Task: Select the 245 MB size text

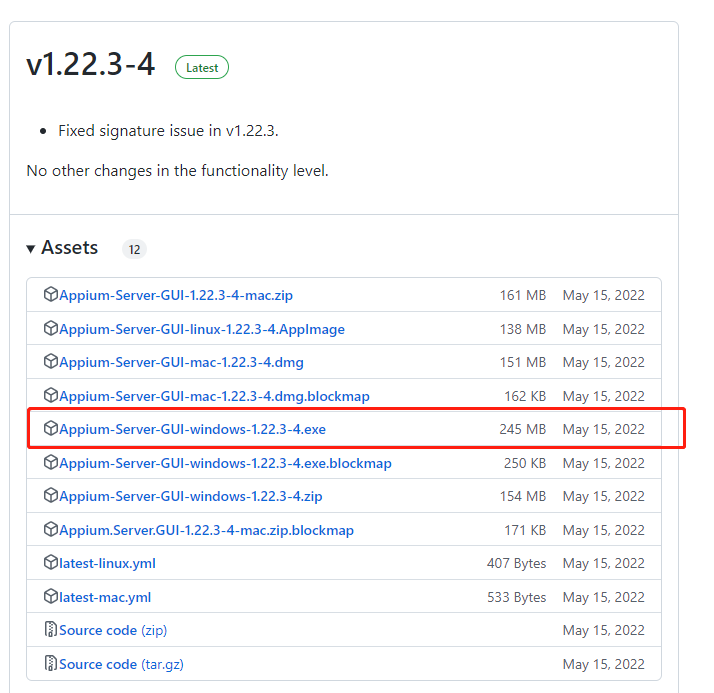Action: click(522, 429)
